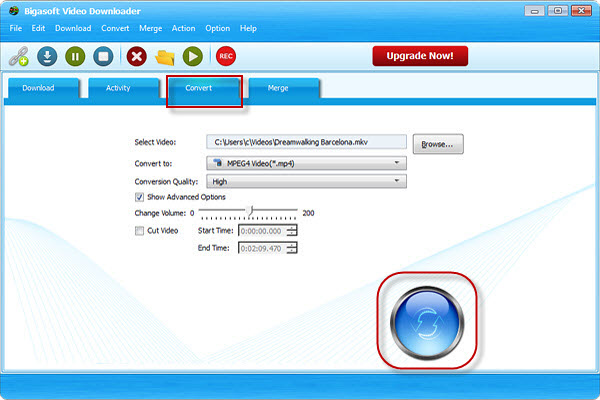Screen dimensions: 600x400
Task: Click the End Time spinner arrows
Action: pos(292,248)
